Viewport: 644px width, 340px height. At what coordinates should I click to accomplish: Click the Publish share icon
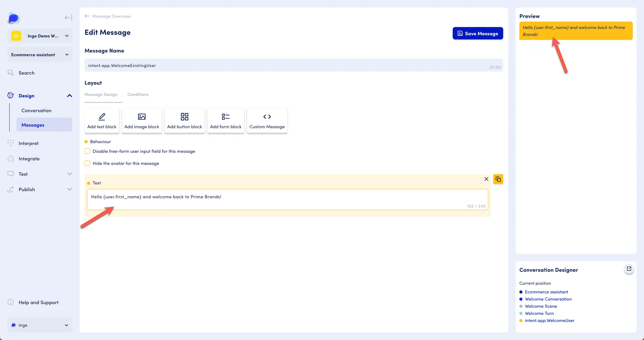tap(11, 189)
